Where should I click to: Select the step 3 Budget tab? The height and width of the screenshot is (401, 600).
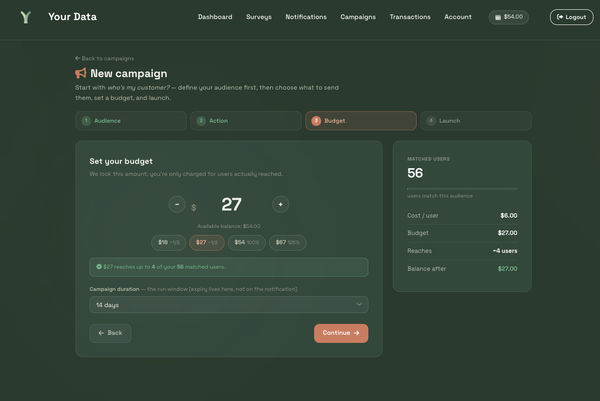coord(361,121)
